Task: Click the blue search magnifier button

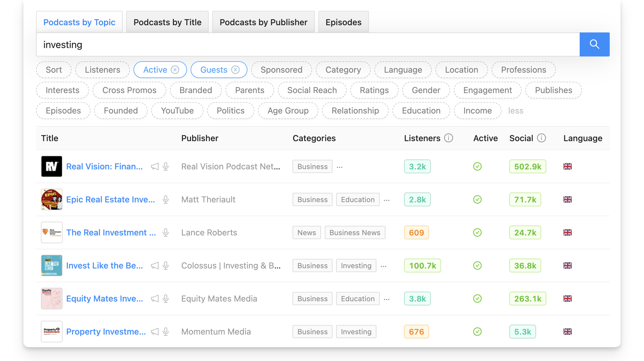Action: (594, 44)
